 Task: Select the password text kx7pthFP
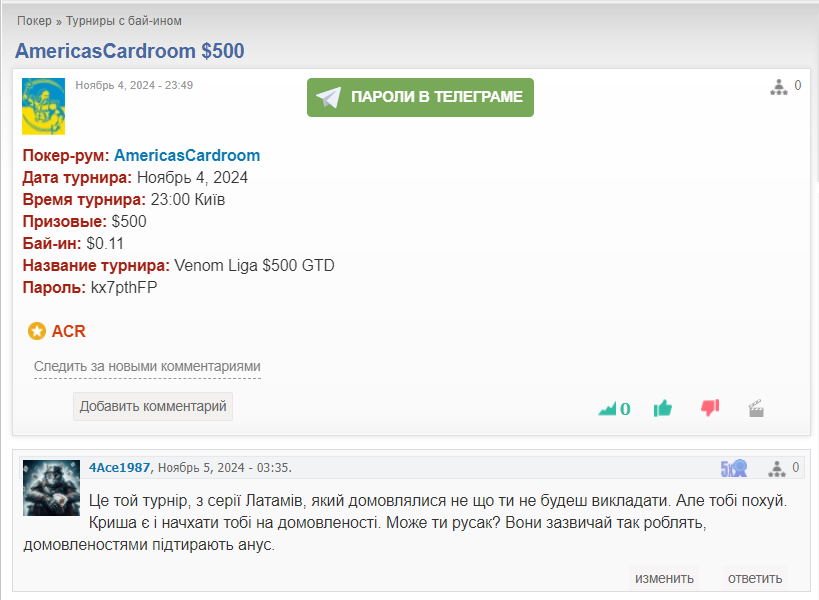pyautogui.click(x=124, y=288)
